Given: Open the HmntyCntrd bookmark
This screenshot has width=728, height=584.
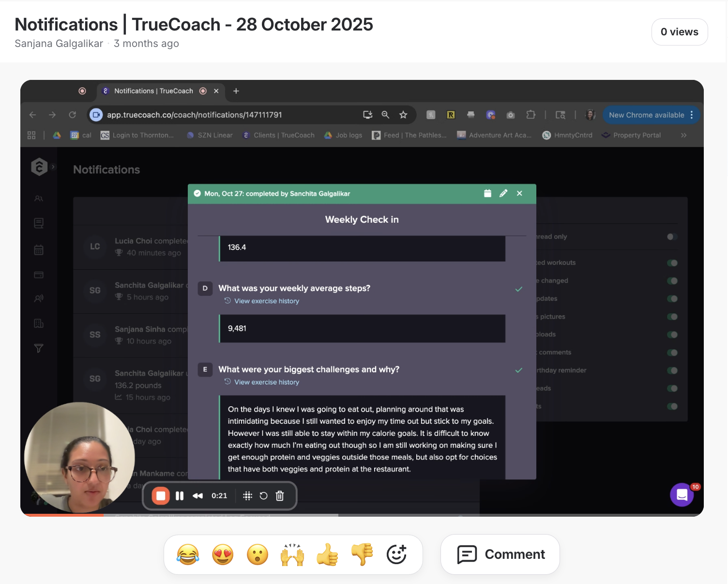Looking at the screenshot, I should click(567, 135).
